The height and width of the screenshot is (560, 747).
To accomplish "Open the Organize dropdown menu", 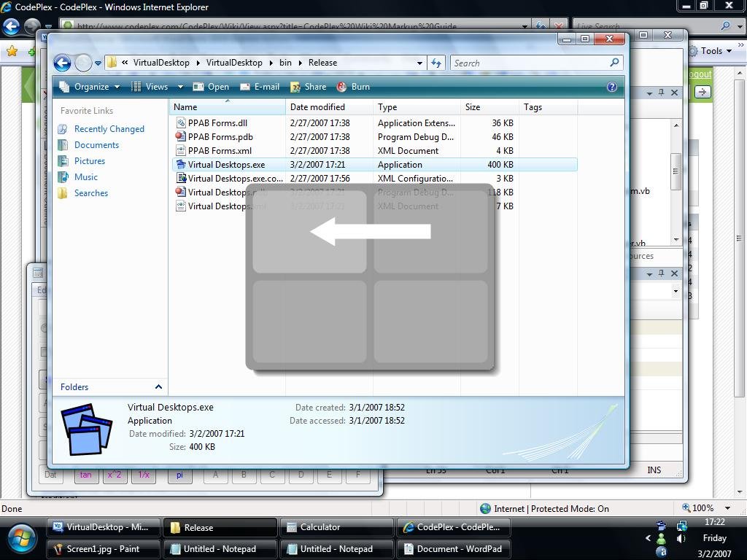I will point(90,87).
